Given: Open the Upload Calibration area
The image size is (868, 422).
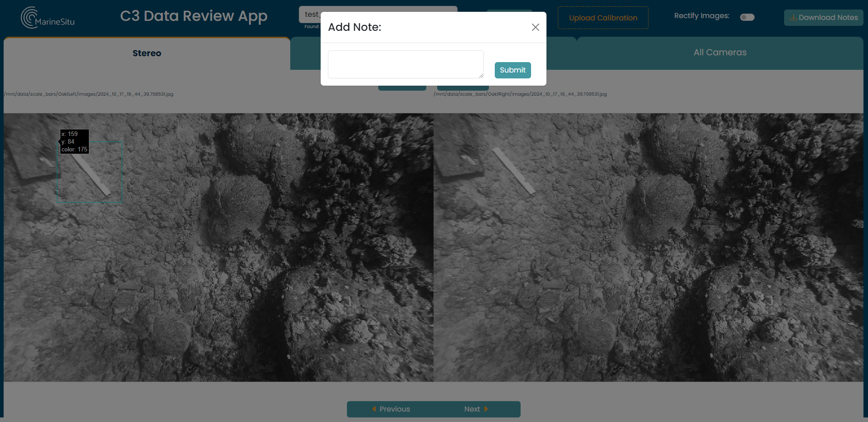Looking at the screenshot, I should click(x=603, y=18).
